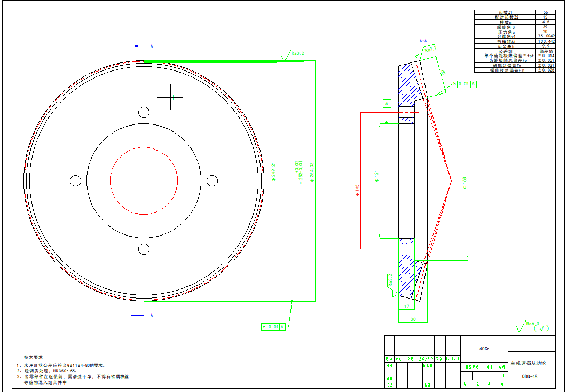Click the A-A section view label
The height and width of the screenshot is (392, 567).
pos(423,41)
